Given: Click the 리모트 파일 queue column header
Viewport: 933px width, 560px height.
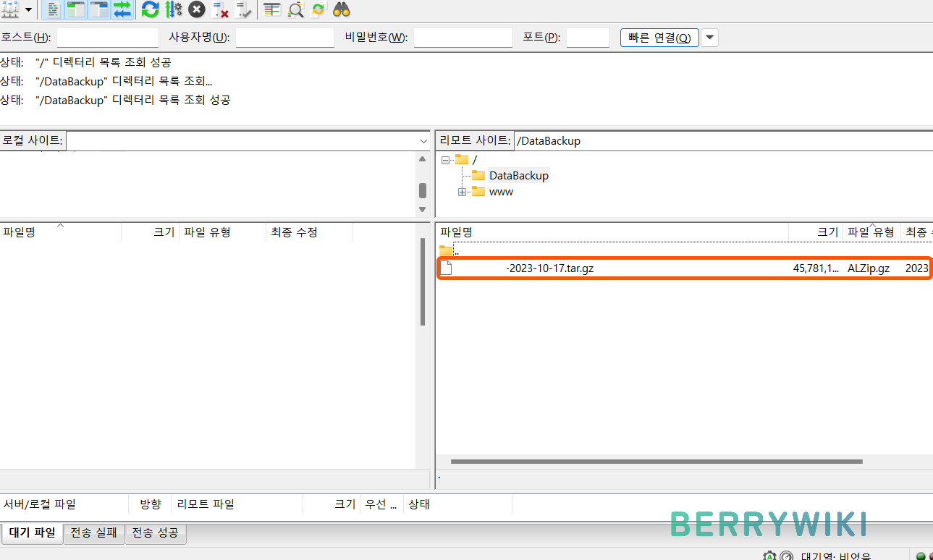Looking at the screenshot, I should pos(237,504).
